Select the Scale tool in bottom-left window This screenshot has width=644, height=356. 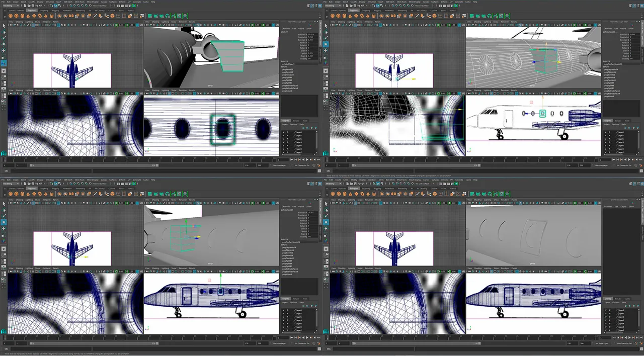[4, 235]
